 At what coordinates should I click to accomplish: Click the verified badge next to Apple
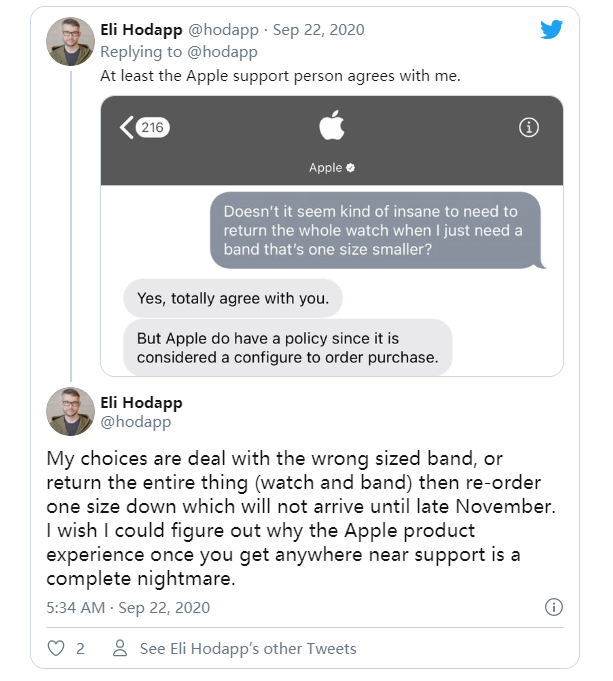(x=351, y=168)
